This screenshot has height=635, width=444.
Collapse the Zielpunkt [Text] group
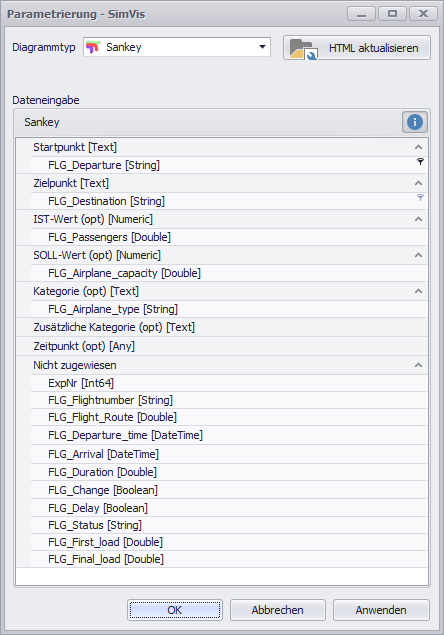[x=418, y=183]
